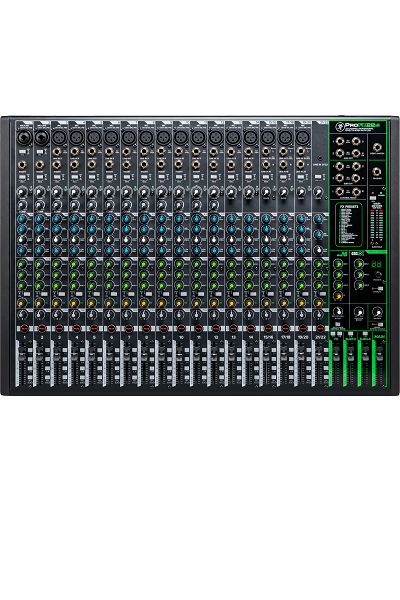Image resolution: width=400 pixels, height=600 pixels.
Task: Click the 'FX PRESETS' heading
Action: 348,206
